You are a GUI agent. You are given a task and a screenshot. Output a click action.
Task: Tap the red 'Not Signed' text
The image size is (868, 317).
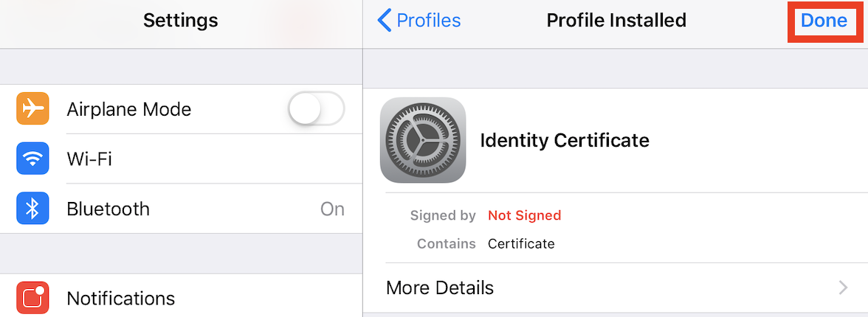click(x=524, y=215)
